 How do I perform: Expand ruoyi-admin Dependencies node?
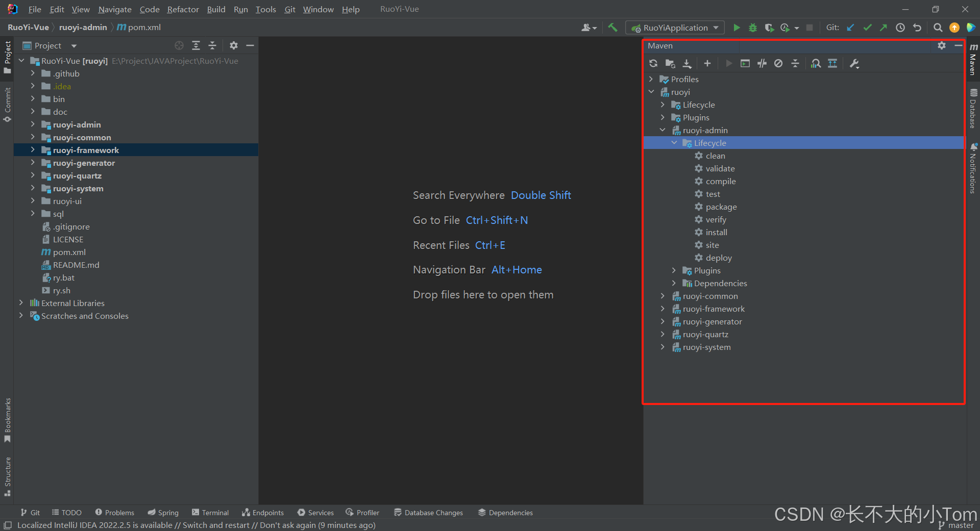coord(674,283)
